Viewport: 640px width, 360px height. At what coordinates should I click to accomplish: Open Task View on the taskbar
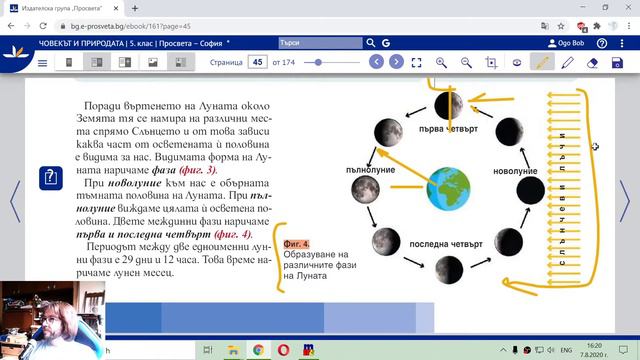(208, 350)
